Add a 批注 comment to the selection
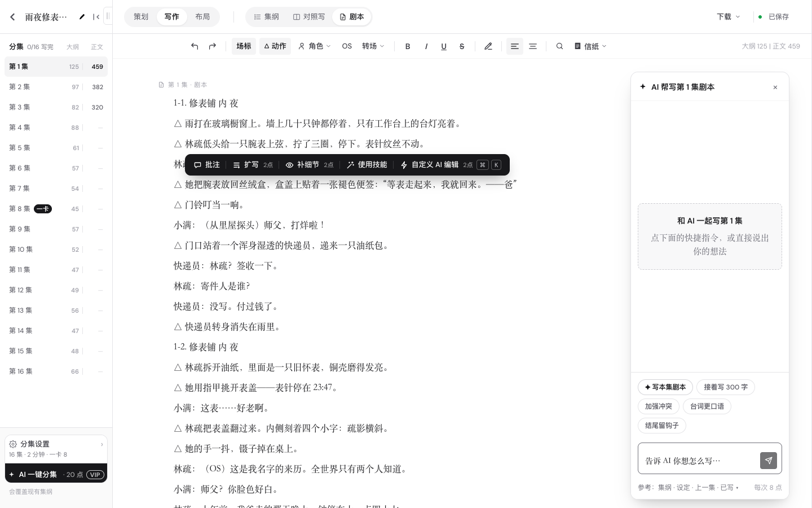 (206, 165)
